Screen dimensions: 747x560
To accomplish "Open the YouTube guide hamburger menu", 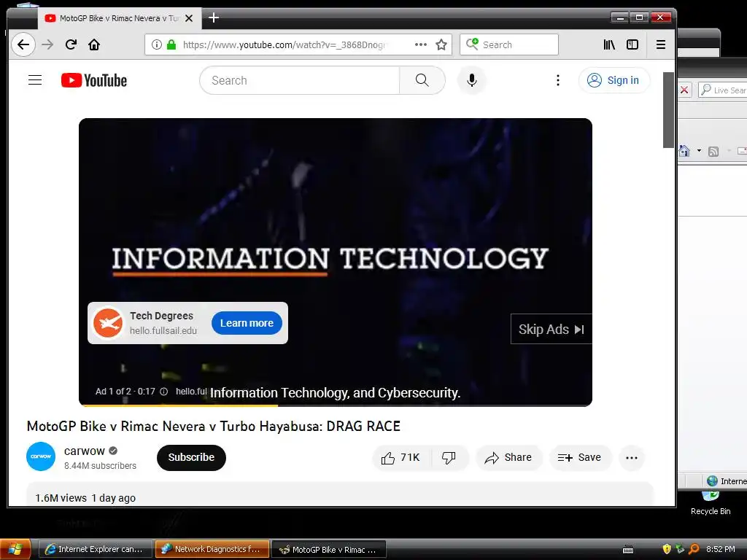I will click(35, 80).
